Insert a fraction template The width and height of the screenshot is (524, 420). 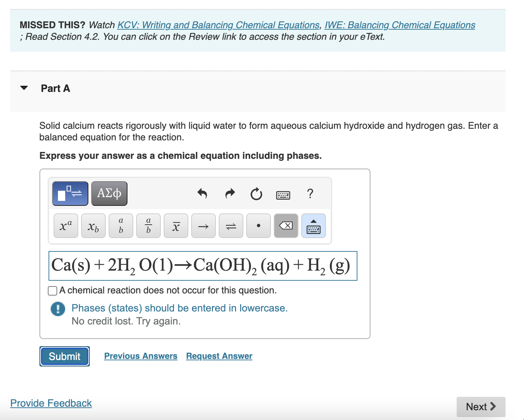point(148,226)
